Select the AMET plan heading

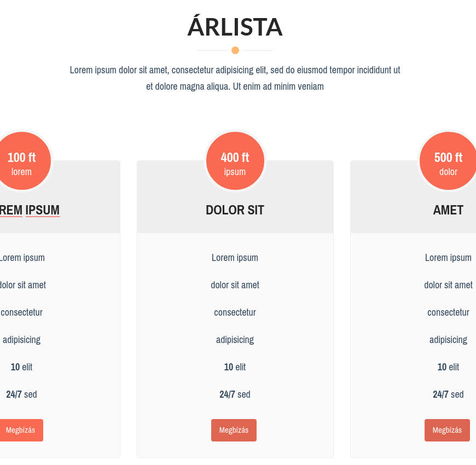coord(448,210)
